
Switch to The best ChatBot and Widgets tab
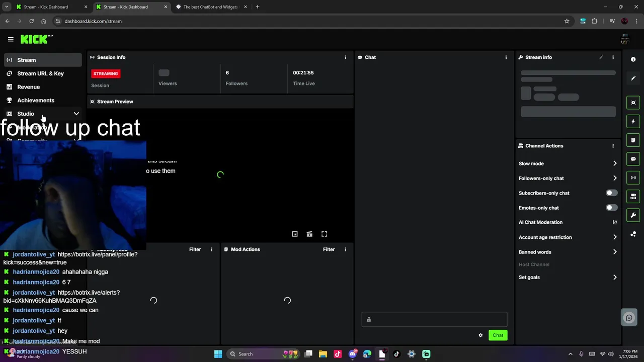click(210, 7)
